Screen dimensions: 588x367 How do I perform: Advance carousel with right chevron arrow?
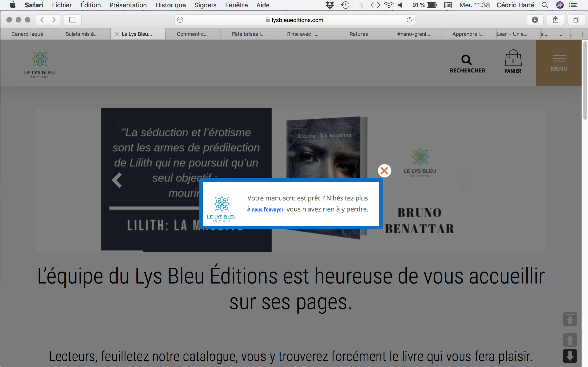466,180
